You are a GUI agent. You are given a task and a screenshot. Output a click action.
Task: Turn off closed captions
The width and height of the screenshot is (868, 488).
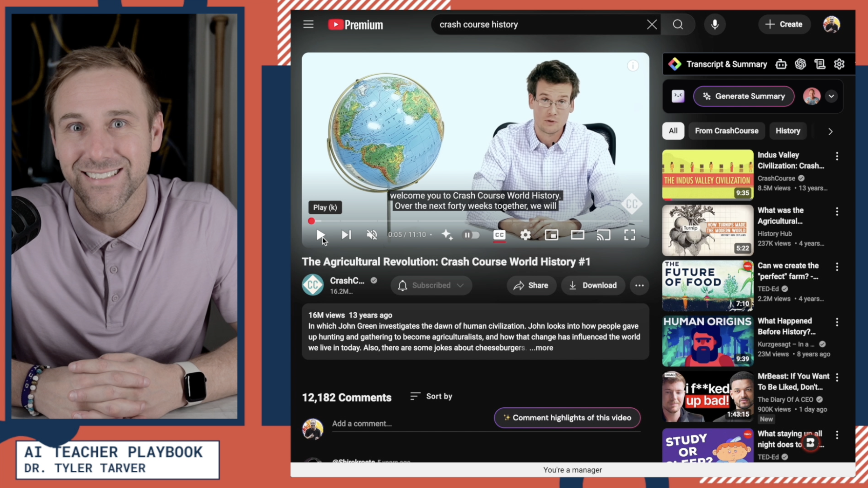[499, 235]
